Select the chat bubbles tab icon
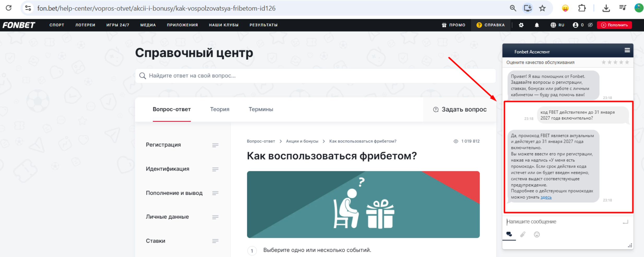The height and width of the screenshot is (257, 644). 509,234
